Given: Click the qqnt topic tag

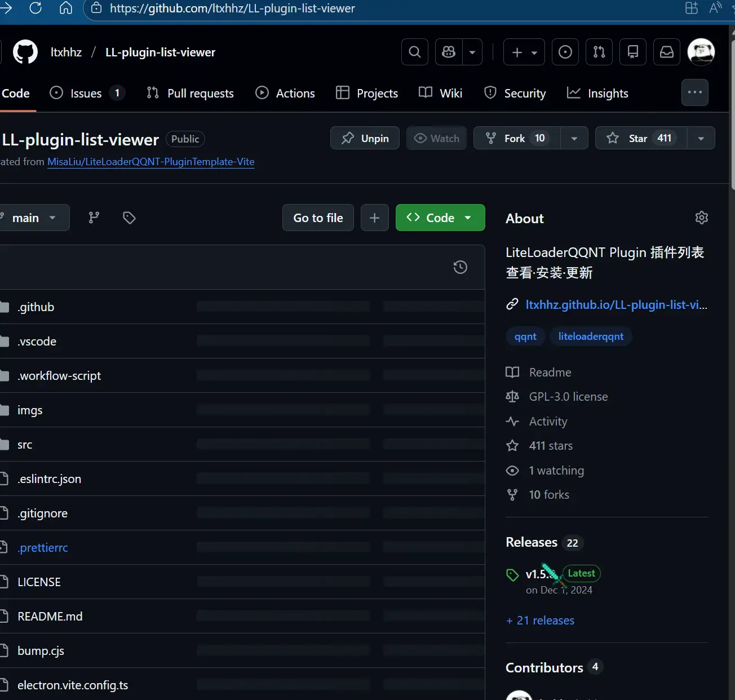Looking at the screenshot, I should (x=525, y=336).
